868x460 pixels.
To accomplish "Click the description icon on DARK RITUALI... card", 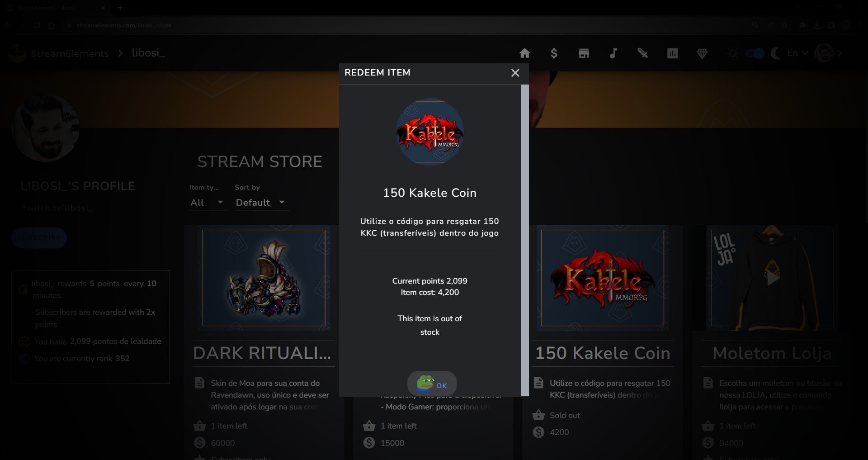I will click(x=199, y=383).
